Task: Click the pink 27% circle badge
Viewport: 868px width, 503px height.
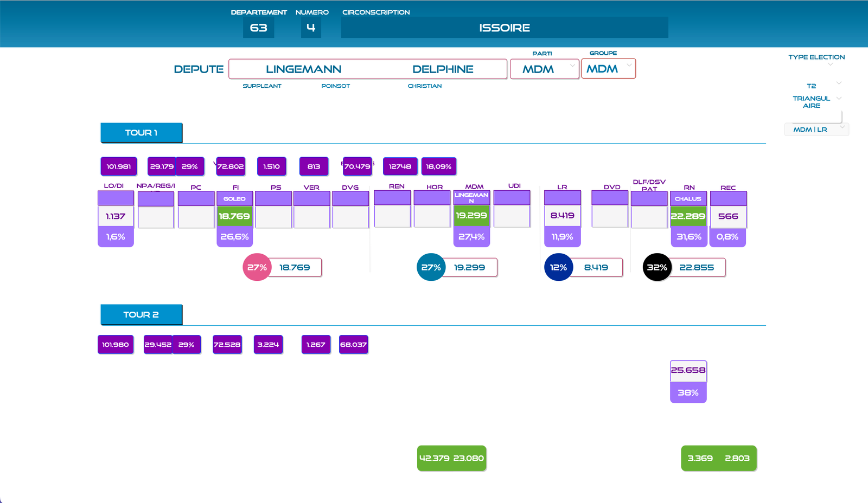Action: pos(257,267)
